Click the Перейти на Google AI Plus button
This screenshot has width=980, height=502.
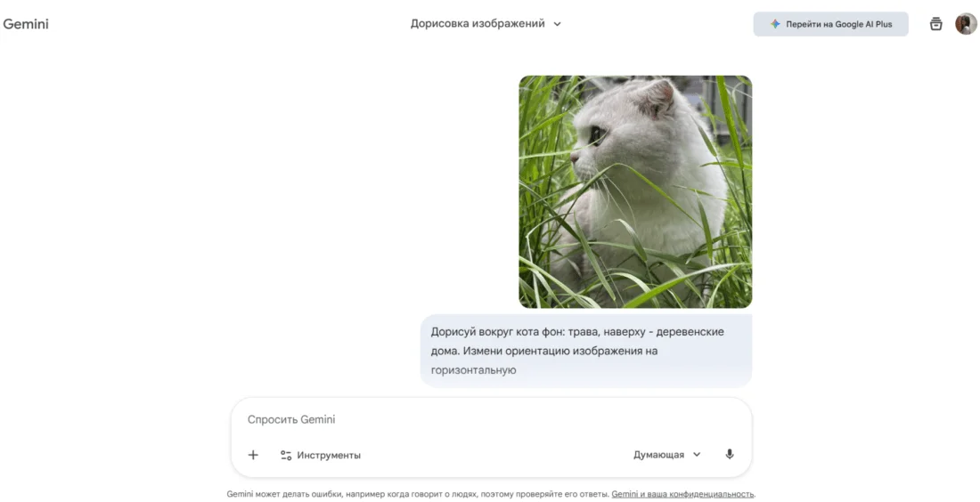pos(830,24)
